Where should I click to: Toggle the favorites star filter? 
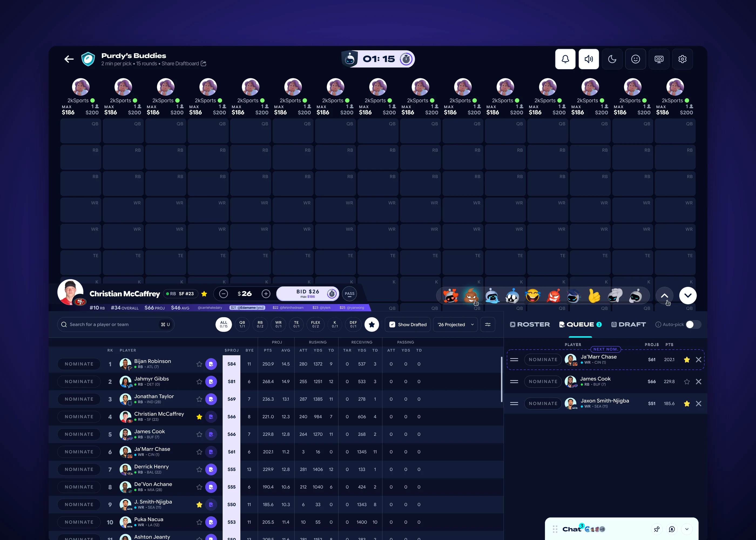(x=372, y=325)
